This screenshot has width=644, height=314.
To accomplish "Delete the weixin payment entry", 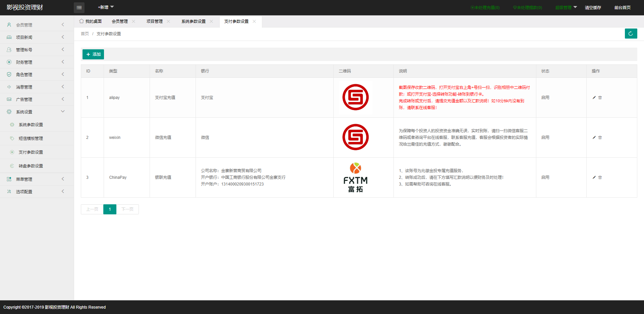I will (x=600, y=138).
